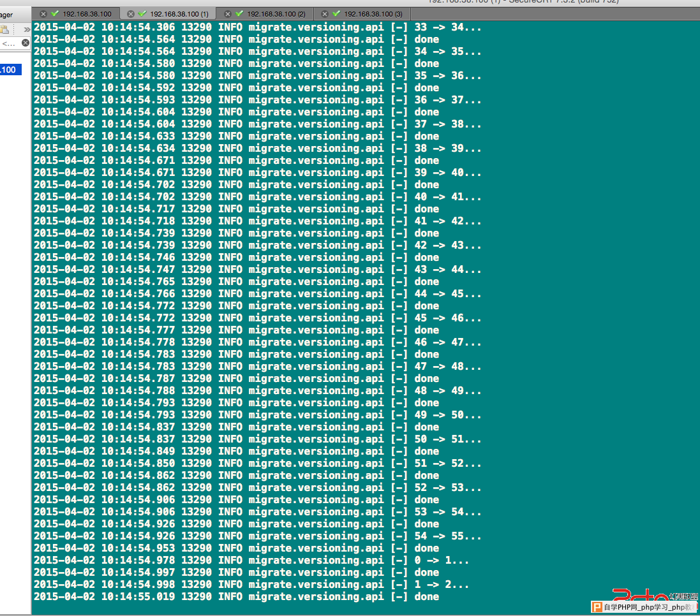Close the 192.168.38.100 (2) tab
The image size is (700, 616).
pyautogui.click(x=228, y=14)
